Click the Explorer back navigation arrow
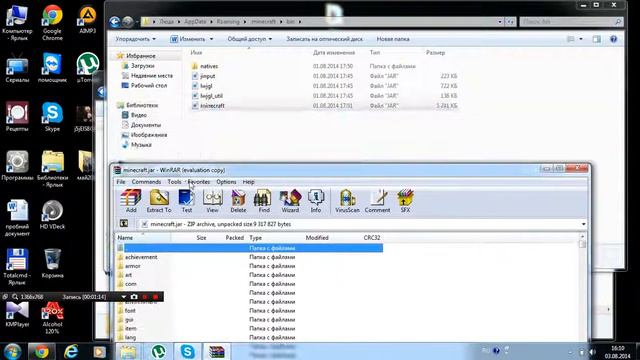Viewport: 640px width, 360px height. [x=115, y=22]
